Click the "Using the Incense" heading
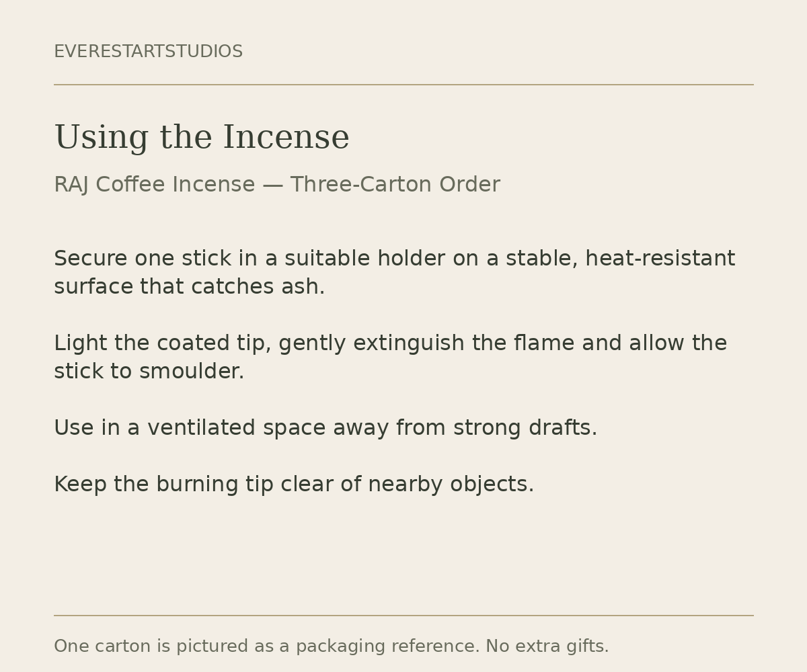Screen dimensions: 807x672 pyautogui.click(x=202, y=138)
